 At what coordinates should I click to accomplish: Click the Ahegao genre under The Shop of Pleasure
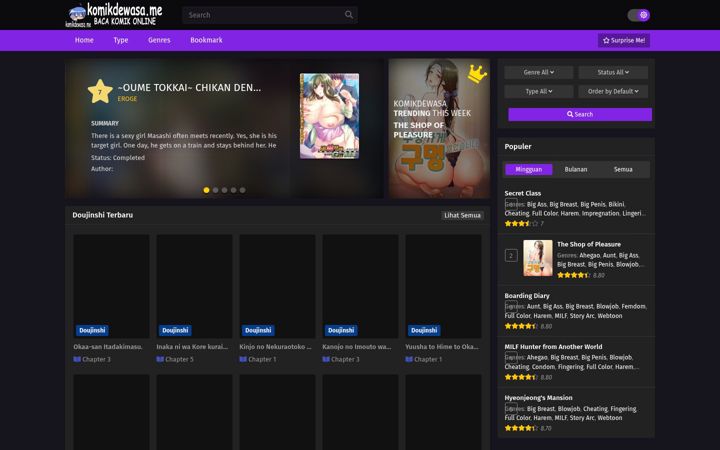[x=589, y=255]
